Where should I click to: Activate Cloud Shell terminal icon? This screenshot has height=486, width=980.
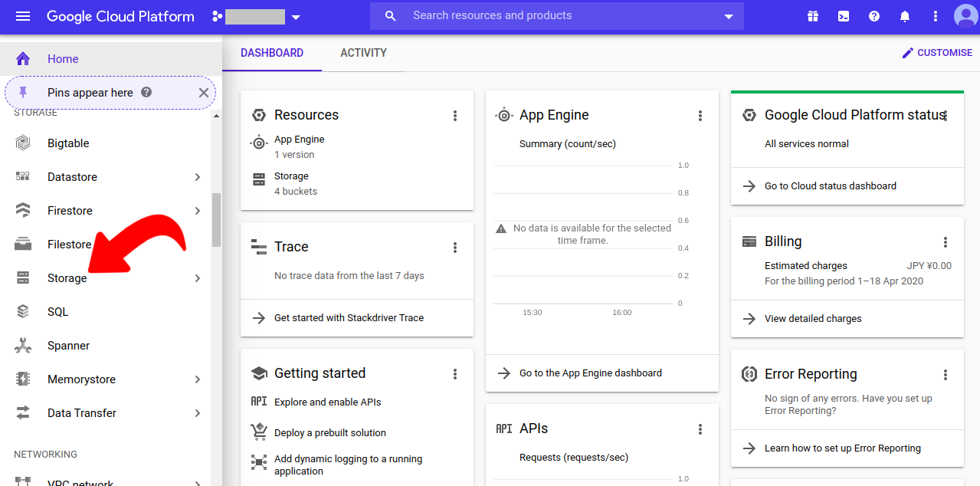click(x=844, y=16)
